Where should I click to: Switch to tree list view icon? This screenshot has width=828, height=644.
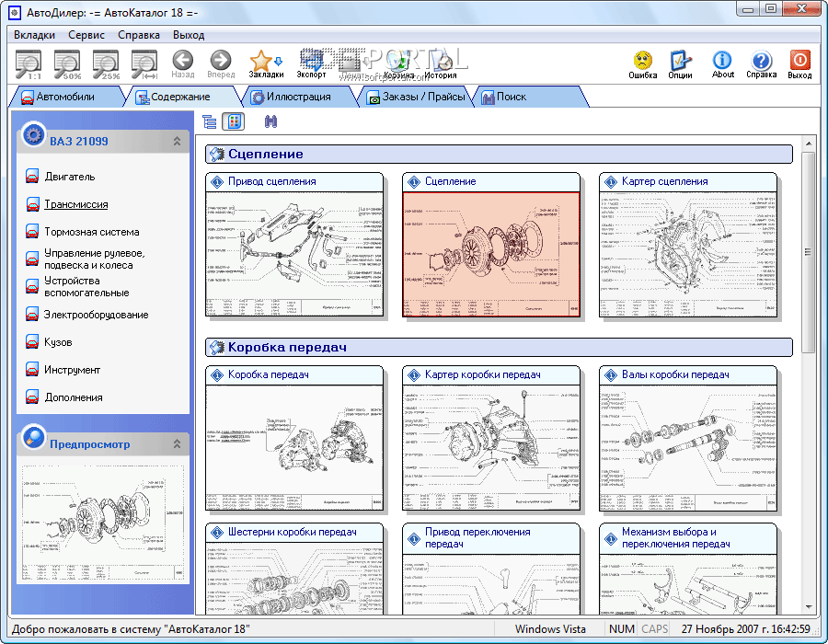pyautogui.click(x=210, y=122)
